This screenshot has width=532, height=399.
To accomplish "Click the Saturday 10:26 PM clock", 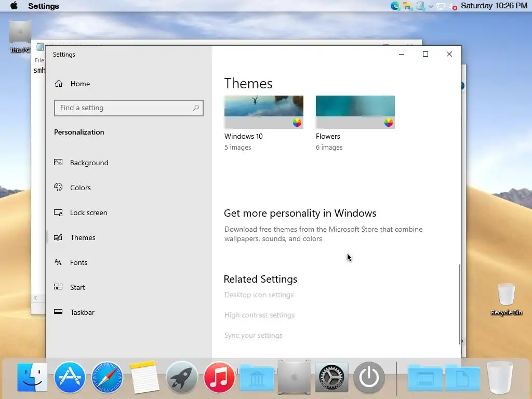I will pyautogui.click(x=494, y=6).
